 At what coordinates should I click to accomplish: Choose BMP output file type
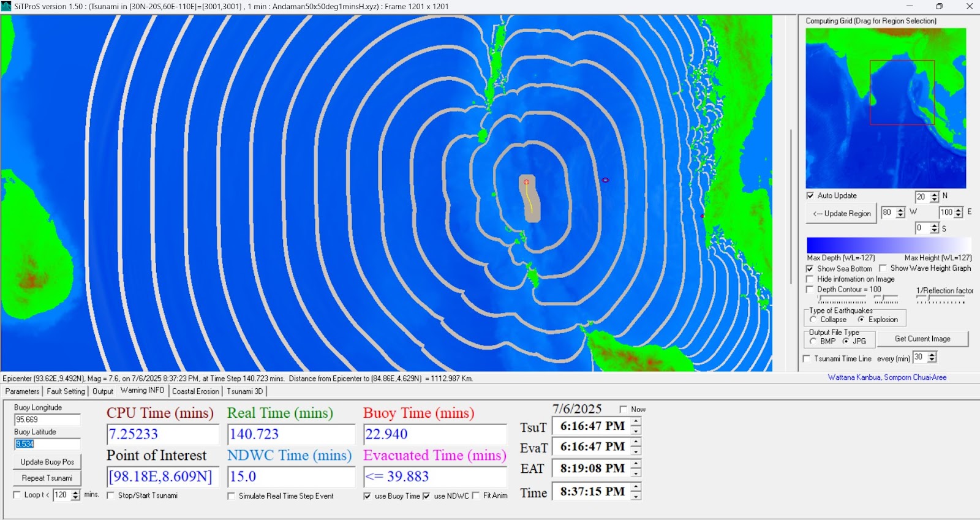tap(813, 341)
